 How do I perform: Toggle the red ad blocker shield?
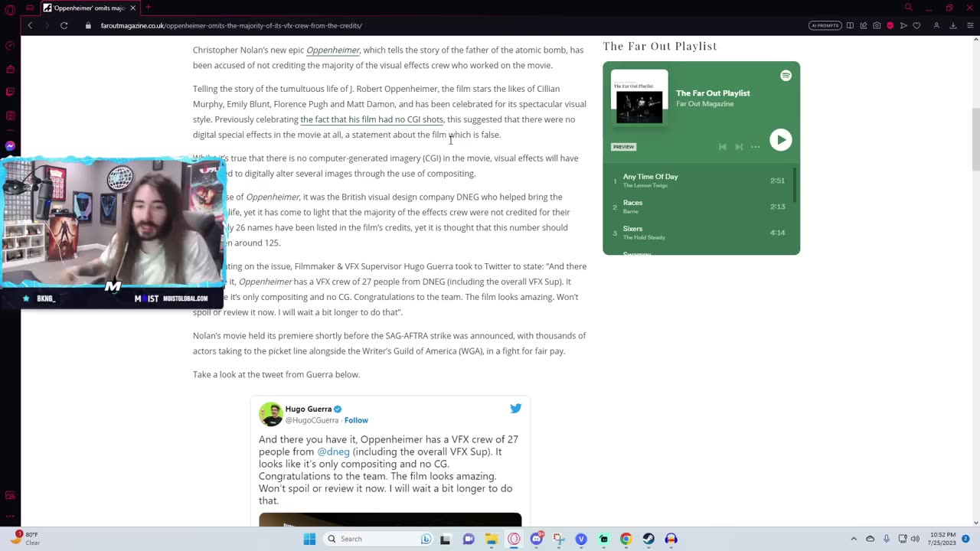(x=890, y=25)
